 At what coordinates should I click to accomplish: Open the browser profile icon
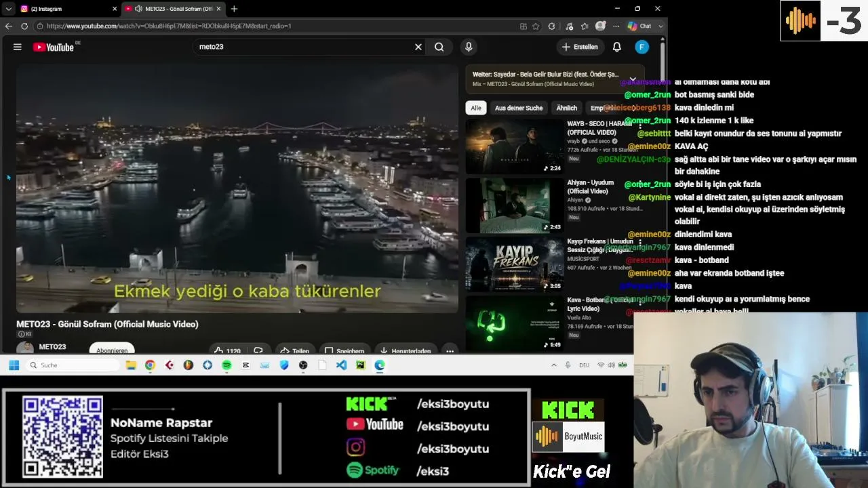pos(600,26)
